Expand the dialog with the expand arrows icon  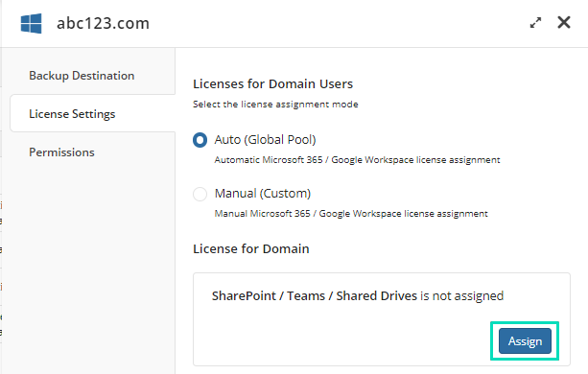tap(535, 23)
